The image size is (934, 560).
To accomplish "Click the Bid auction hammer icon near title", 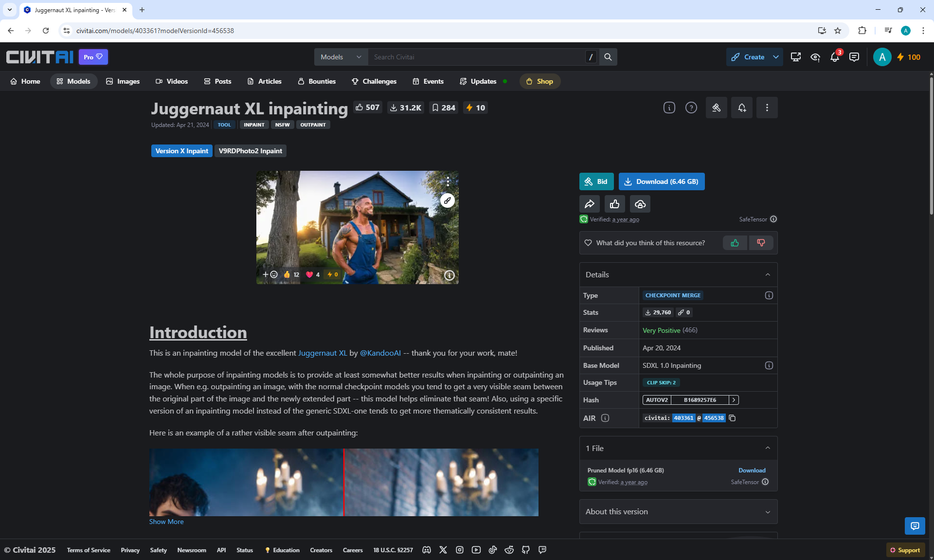I will pyautogui.click(x=716, y=108).
